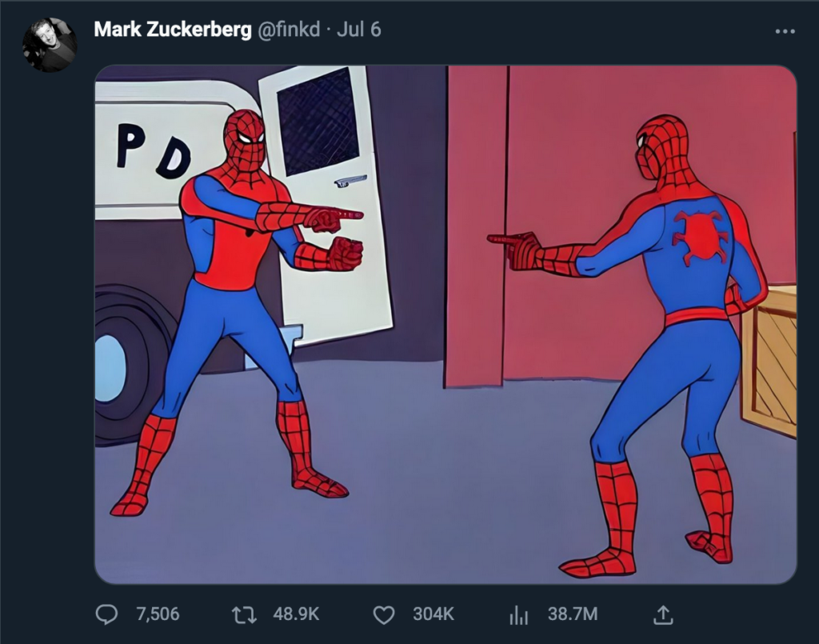Open the @finkd handle link
Image resolution: width=819 pixels, height=644 pixels.
(288, 30)
